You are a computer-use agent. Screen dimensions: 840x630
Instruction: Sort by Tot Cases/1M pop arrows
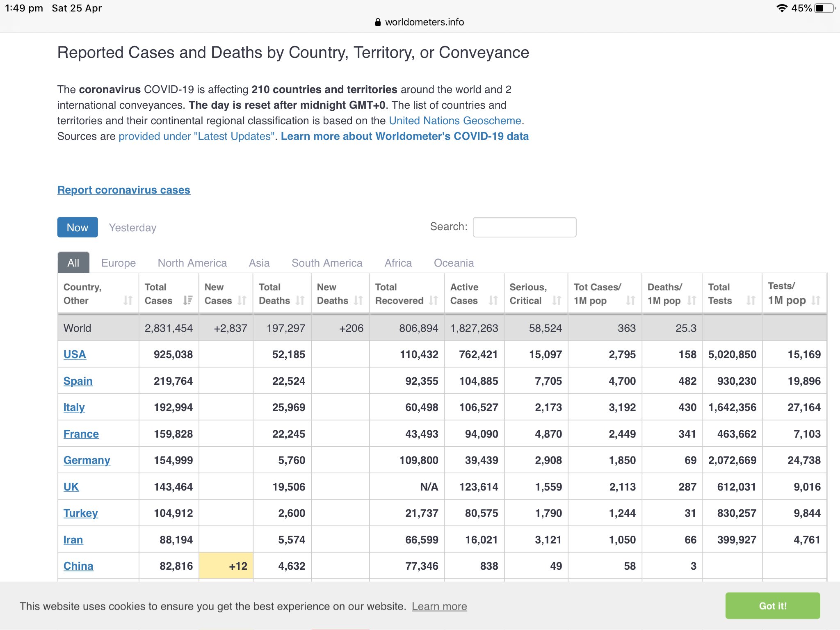pyautogui.click(x=631, y=301)
